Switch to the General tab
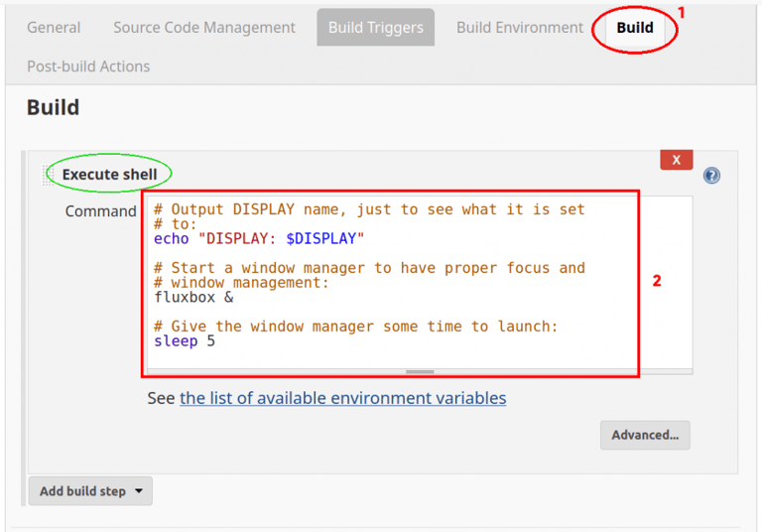Image resolution: width=762 pixels, height=532 pixels. click(x=54, y=28)
